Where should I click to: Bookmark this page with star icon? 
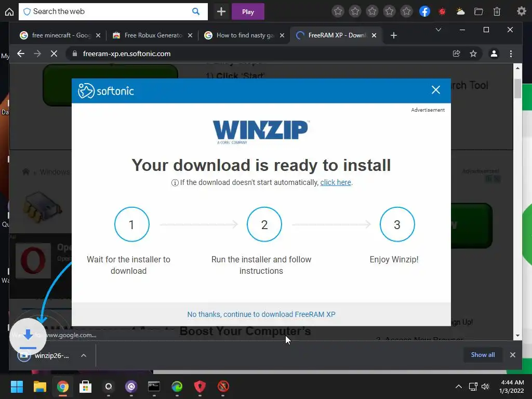473,54
